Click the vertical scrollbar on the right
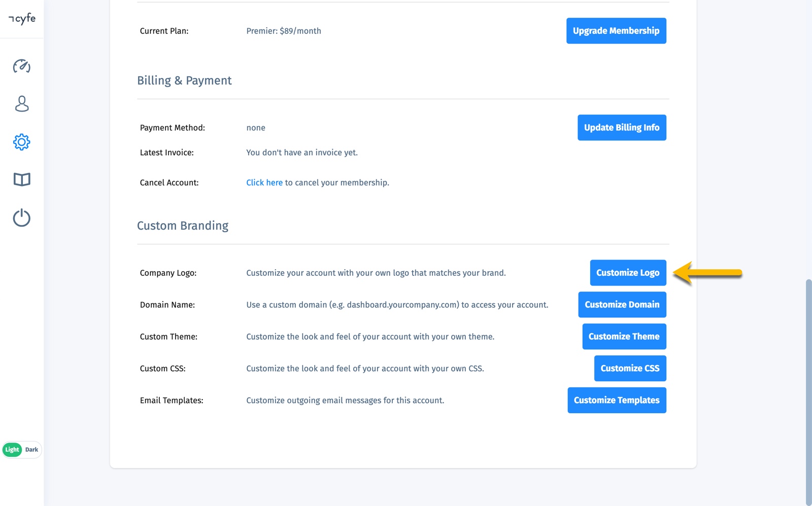Screen dimensions: 812x506 point(808,355)
